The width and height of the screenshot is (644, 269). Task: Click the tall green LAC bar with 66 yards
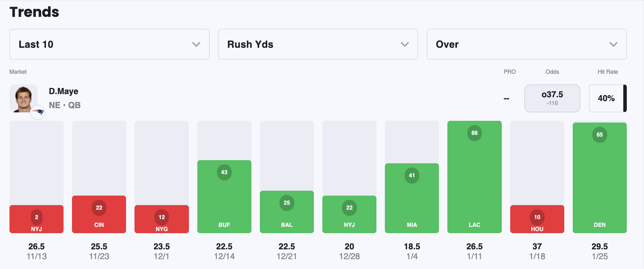pyautogui.click(x=474, y=177)
